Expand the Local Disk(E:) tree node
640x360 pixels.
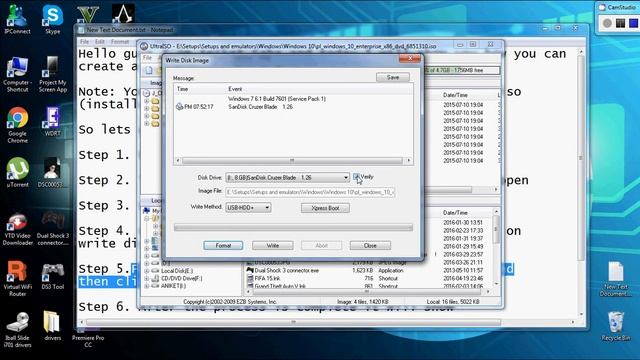[147, 271]
